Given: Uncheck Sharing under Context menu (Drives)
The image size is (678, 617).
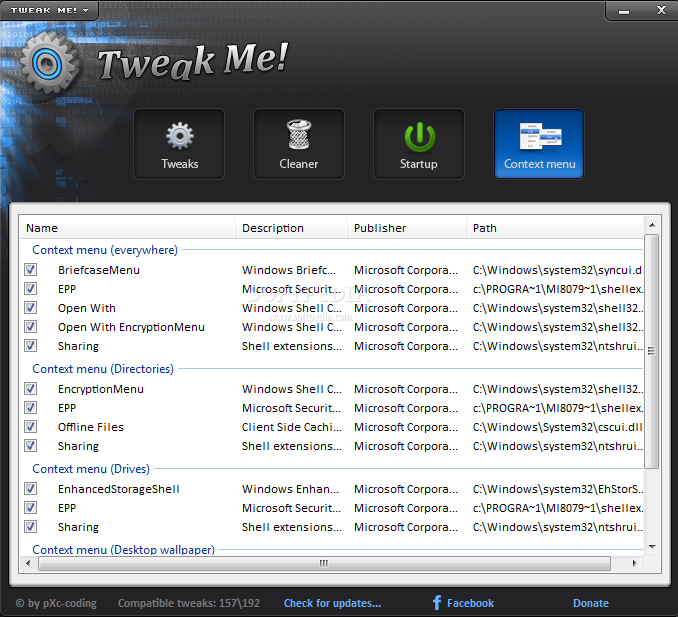Looking at the screenshot, I should pos(30,527).
